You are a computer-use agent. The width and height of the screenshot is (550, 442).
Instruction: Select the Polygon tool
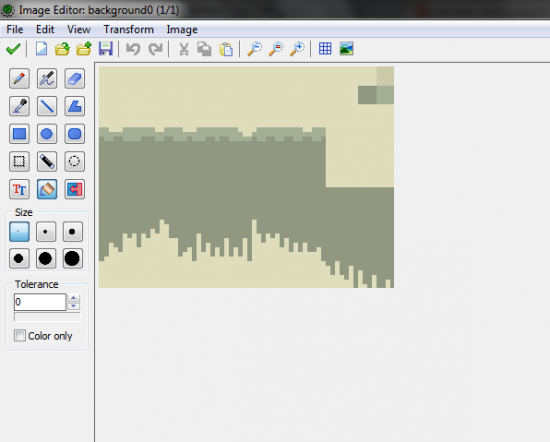click(74, 106)
